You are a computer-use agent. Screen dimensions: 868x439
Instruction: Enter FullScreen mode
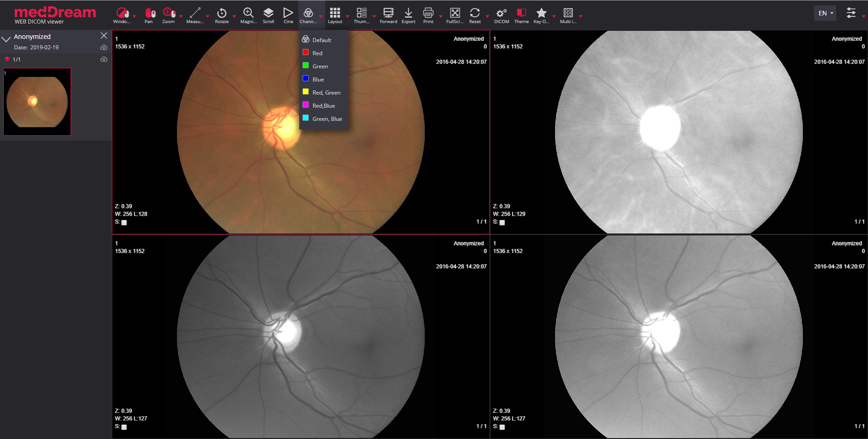455,15
